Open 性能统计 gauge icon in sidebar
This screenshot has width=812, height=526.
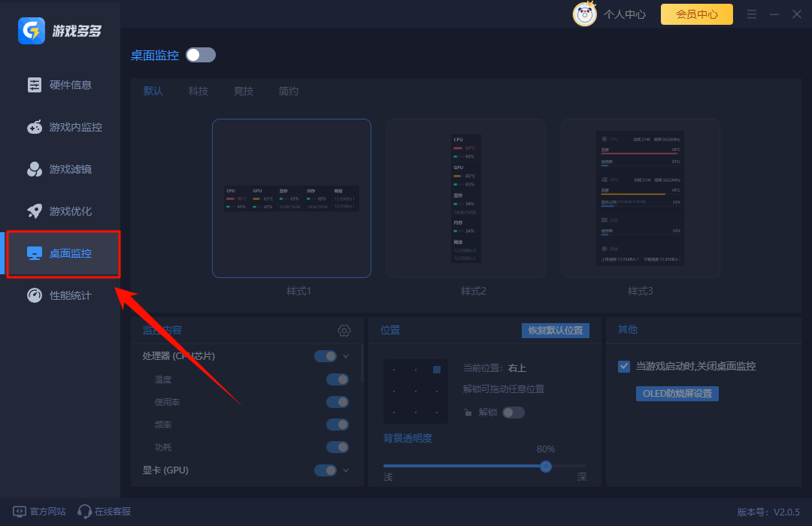pos(35,295)
